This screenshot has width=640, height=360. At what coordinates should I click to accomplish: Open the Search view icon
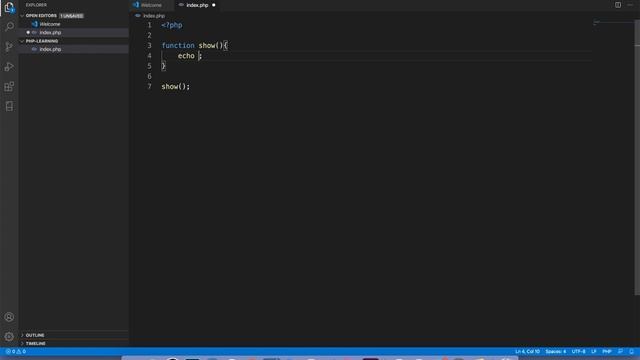(x=9, y=27)
